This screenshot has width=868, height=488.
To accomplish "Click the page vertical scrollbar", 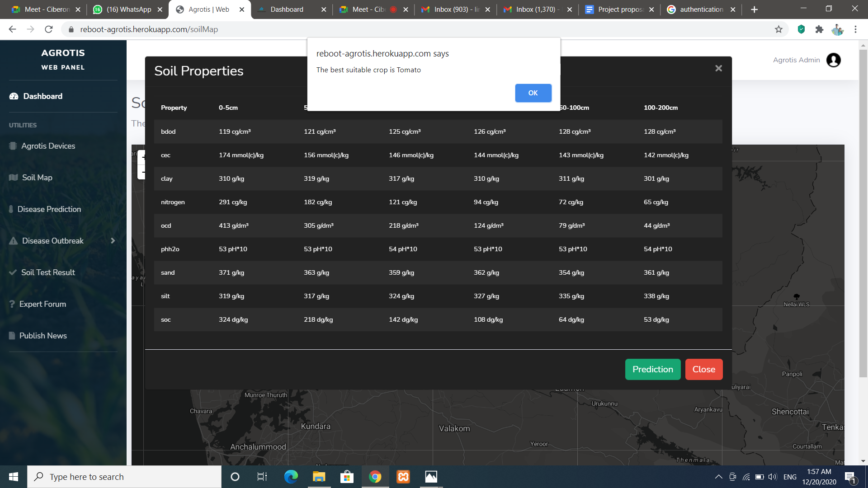I will coord(863,212).
